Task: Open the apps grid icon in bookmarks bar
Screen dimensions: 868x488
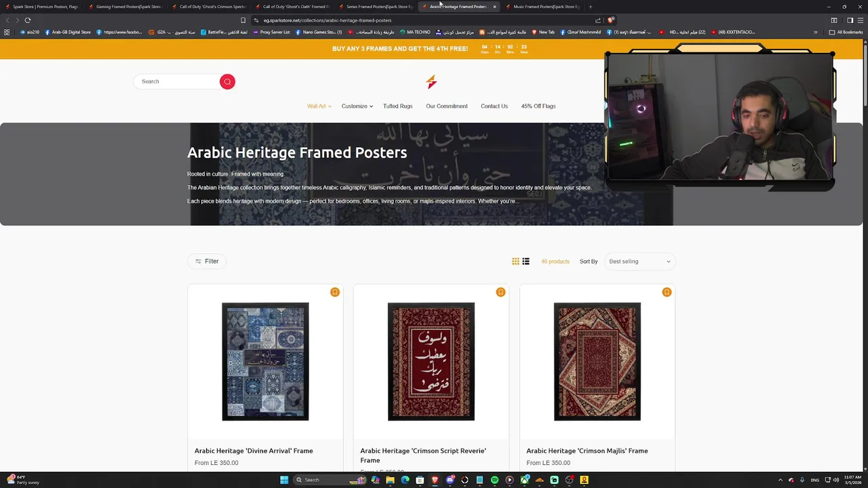Action: point(7,32)
